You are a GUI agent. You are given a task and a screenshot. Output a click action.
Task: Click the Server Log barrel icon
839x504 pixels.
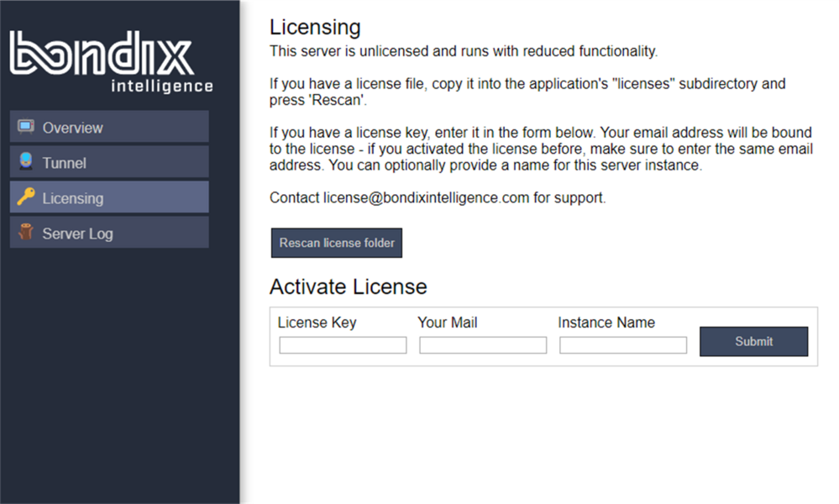click(26, 233)
